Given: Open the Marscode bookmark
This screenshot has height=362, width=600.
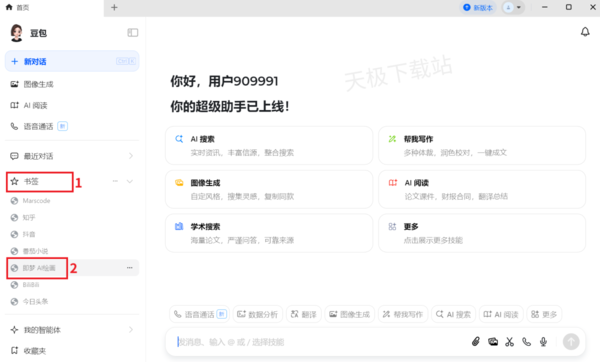Looking at the screenshot, I should click(72, 201).
